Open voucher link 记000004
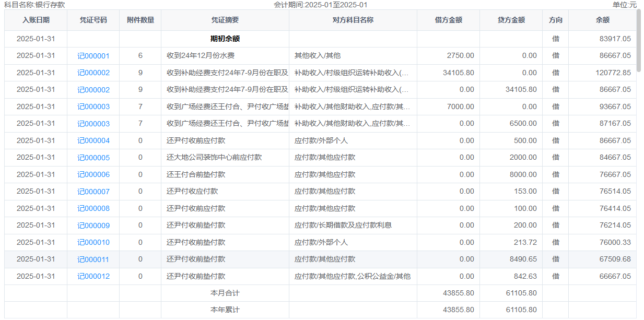Screen dimensions: 644x320 [93, 141]
